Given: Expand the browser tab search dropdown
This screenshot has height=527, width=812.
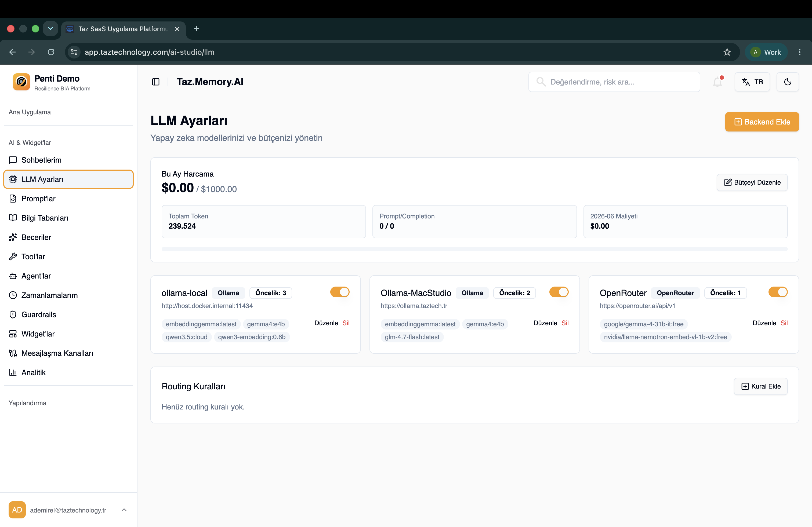Looking at the screenshot, I should pos(50,29).
